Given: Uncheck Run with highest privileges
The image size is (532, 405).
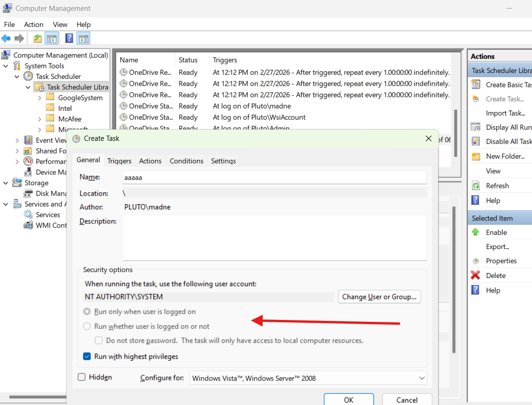Looking at the screenshot, I should point(87,356).
